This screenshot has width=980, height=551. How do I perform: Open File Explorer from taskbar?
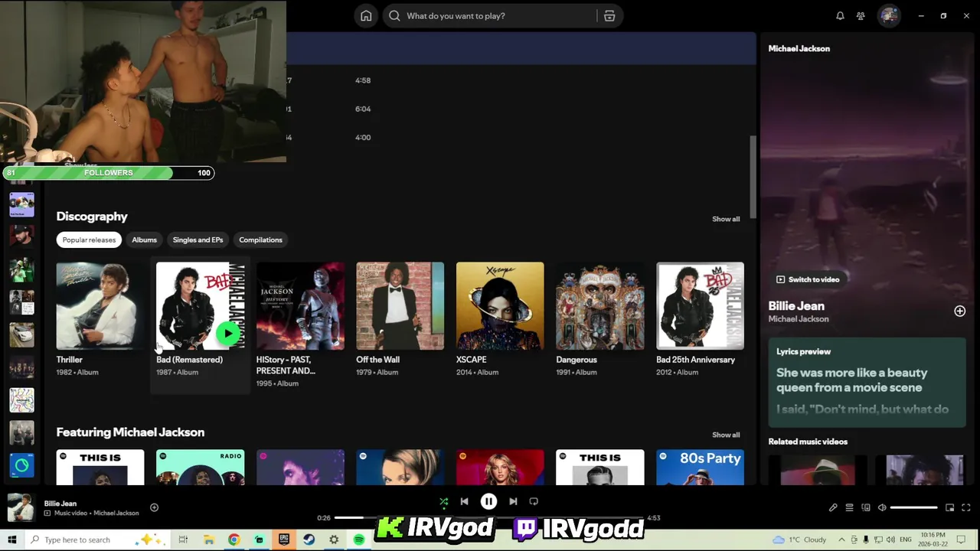tap(208, 540)
